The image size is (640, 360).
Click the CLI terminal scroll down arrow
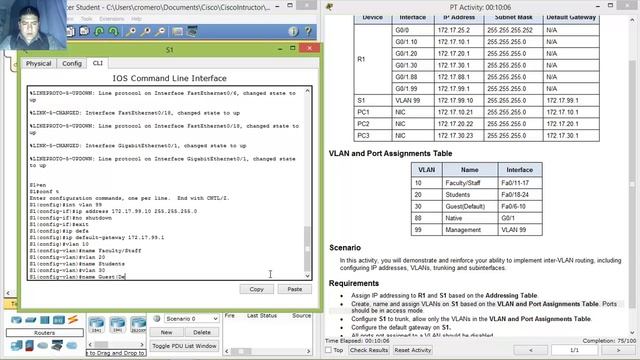click(307, 276)
